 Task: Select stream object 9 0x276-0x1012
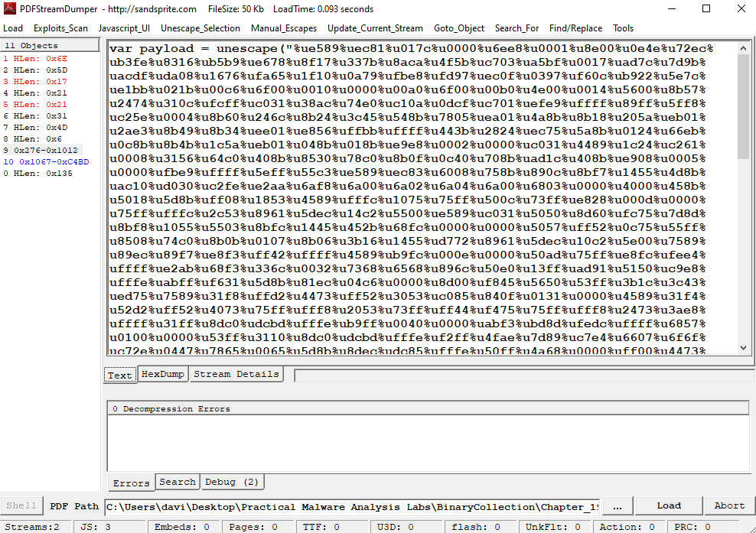click(42, 151)
